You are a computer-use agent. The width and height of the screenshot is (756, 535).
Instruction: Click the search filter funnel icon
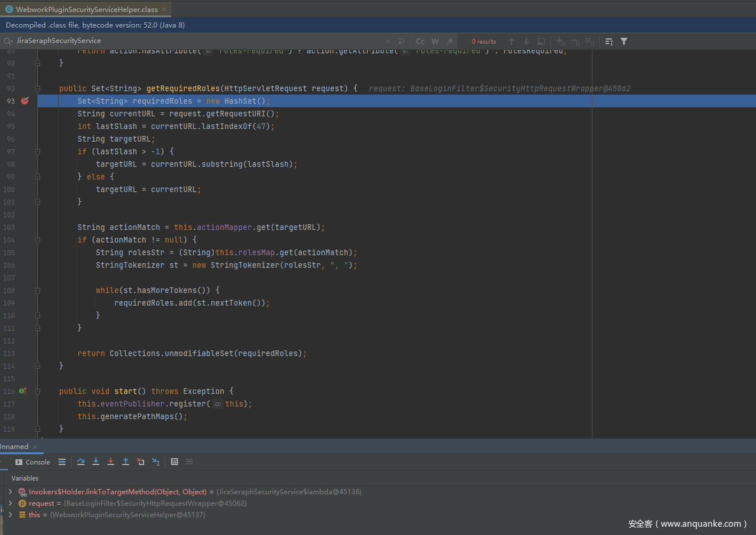click(624, 41)
